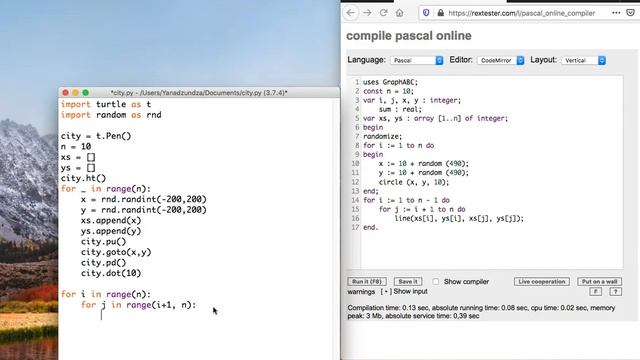Click 'xs = []' line in city.py

(78, 157)
